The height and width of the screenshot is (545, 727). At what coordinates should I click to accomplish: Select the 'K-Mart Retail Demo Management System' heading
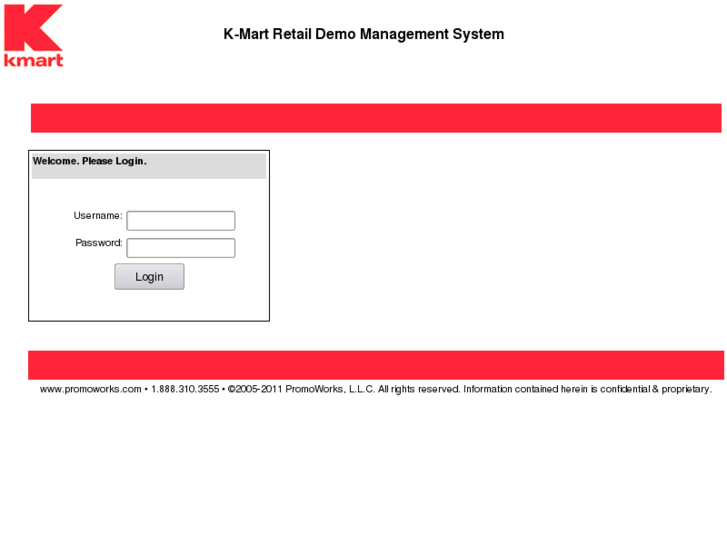[x=364, y=34]
